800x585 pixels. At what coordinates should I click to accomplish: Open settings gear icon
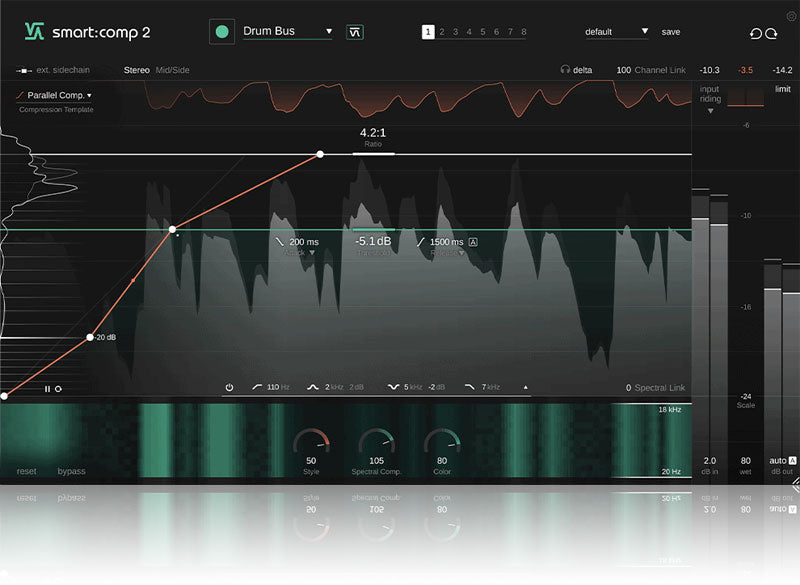(791, 16)
